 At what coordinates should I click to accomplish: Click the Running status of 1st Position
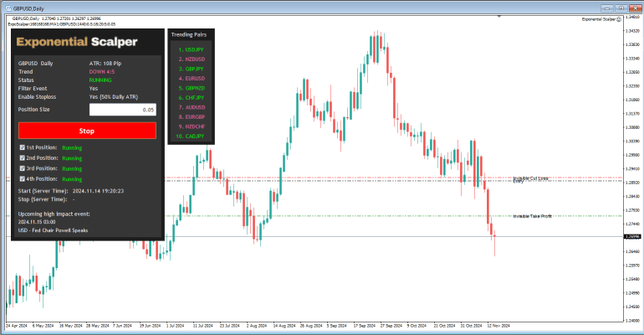click(72, 147)
